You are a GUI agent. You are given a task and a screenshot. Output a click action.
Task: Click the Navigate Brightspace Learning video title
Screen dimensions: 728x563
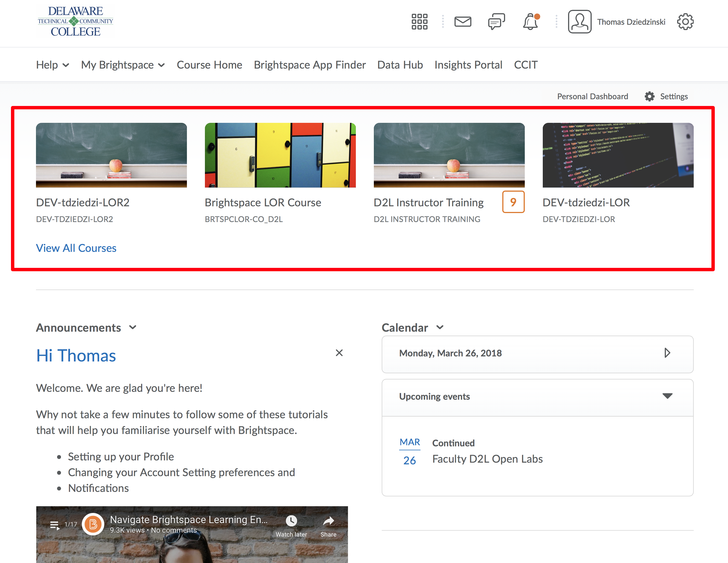point(189,519)
